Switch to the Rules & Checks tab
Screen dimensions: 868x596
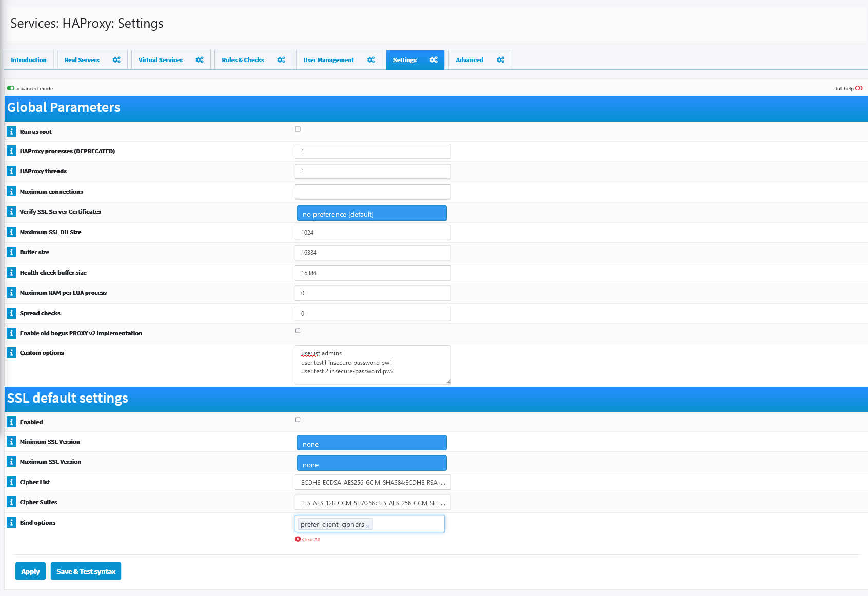tap(243, 60)
